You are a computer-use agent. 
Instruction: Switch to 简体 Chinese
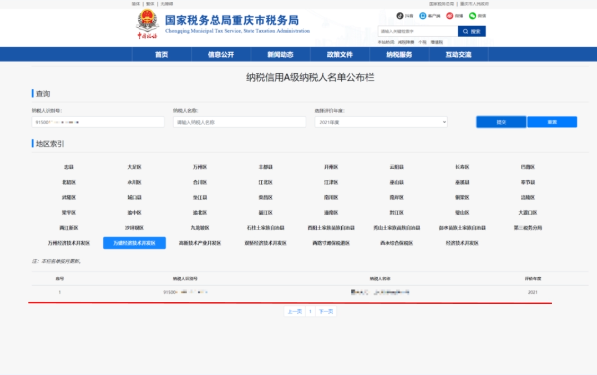point(136,4)
